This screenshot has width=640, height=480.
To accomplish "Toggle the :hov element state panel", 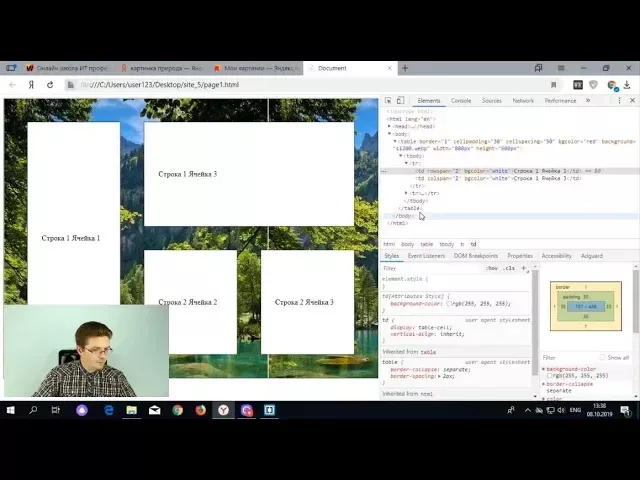I will (x=492, y=268).
